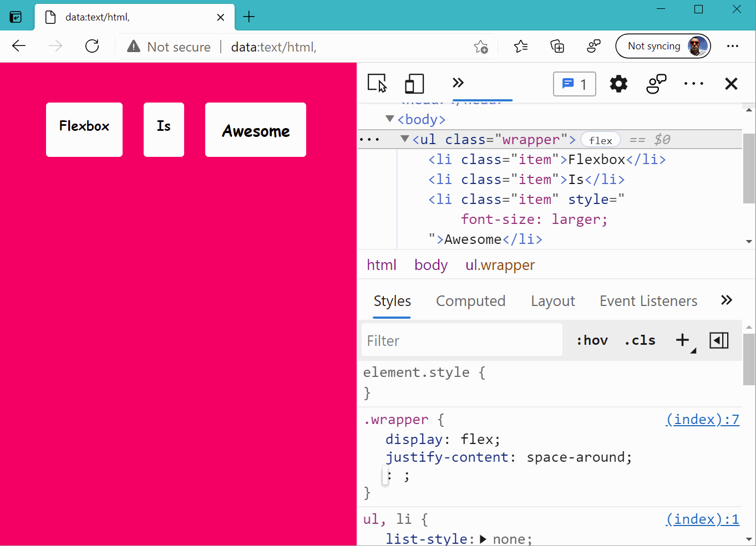
Task: Toggle device emulation mode icon
Action: pyautogui.click(x=414, y=84)
